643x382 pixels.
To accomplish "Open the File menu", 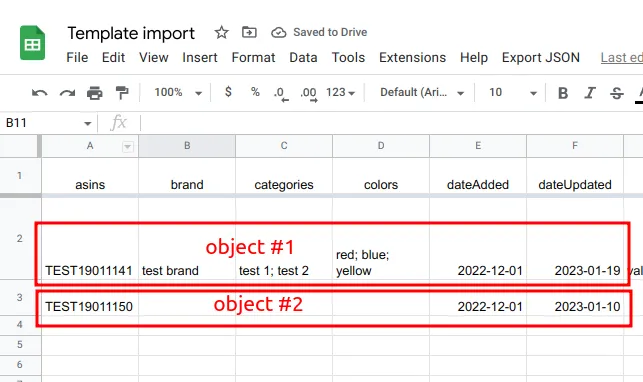I will pyautogui.click(x=77, y=57).
